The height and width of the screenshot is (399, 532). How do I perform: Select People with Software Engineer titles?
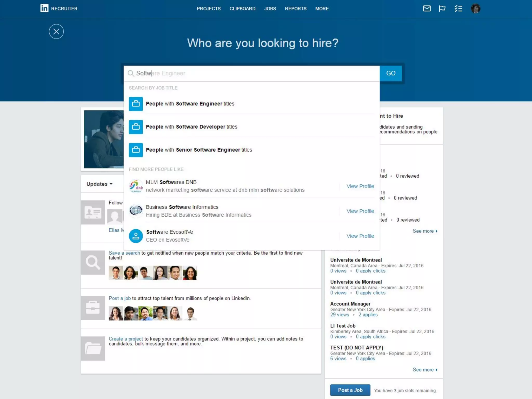click(x=251, y=104)
